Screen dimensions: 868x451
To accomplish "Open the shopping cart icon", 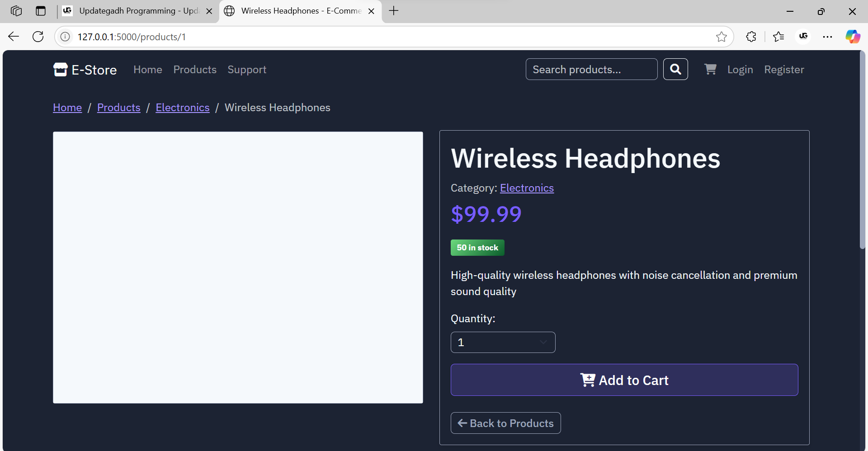I will [x=710, y=69].
